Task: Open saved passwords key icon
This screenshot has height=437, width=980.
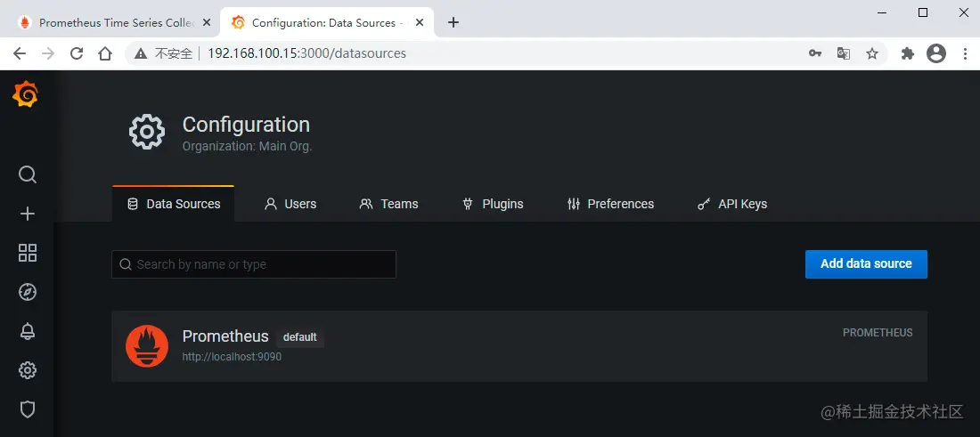Action: click(x=815, y=53)
